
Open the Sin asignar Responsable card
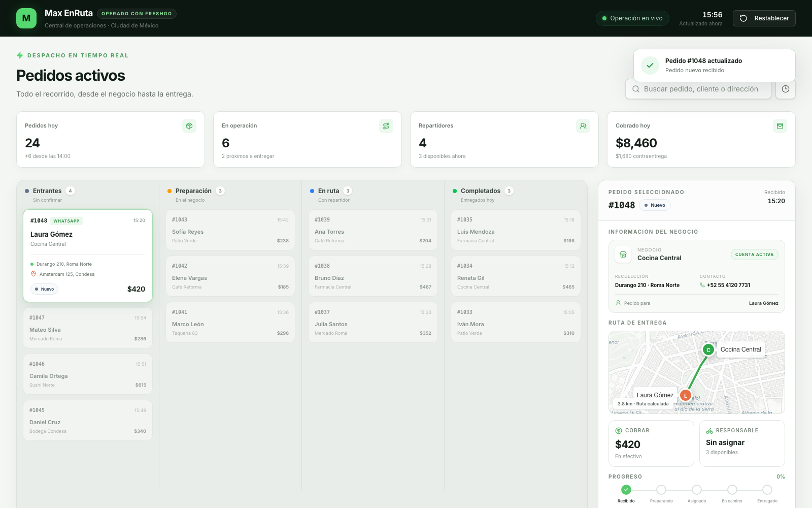[742, 443]
